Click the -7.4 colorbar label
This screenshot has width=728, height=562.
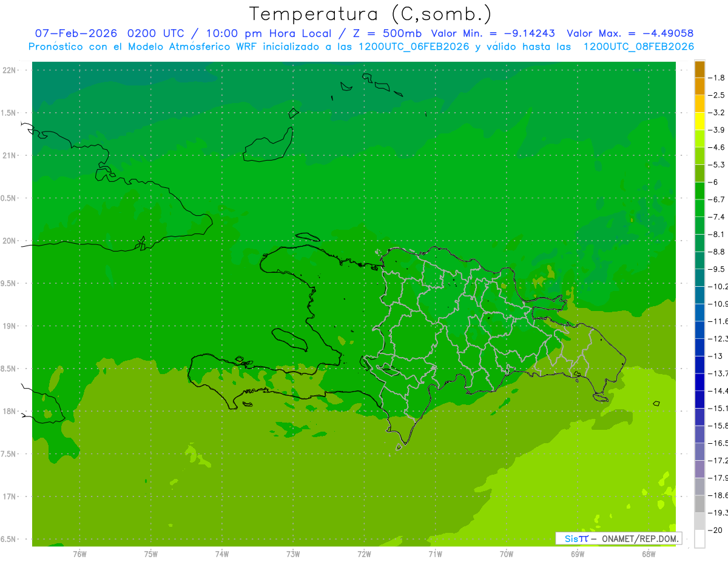(717, 217)
